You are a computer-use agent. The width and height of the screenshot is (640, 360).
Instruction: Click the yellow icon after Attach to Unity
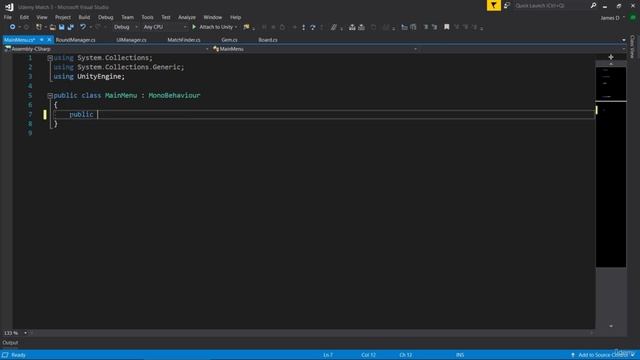pyautogui.click(x=246, y=27)
